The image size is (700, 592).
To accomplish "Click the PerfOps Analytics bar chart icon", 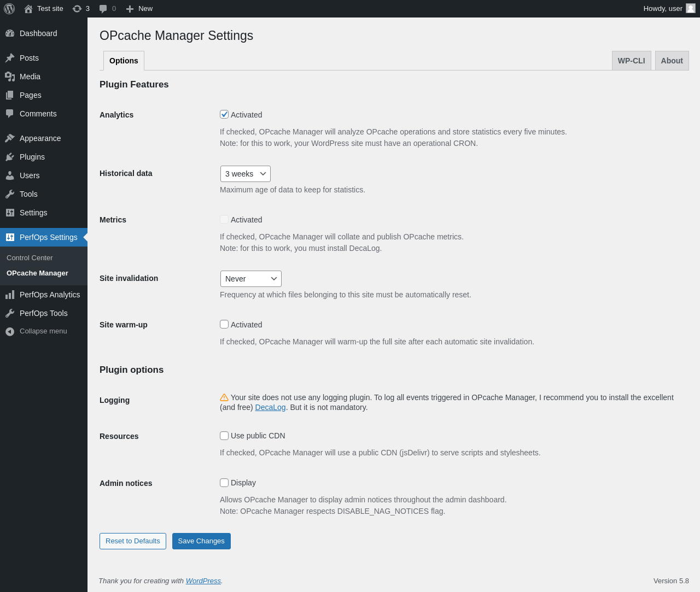I will [x=10, y=295].
